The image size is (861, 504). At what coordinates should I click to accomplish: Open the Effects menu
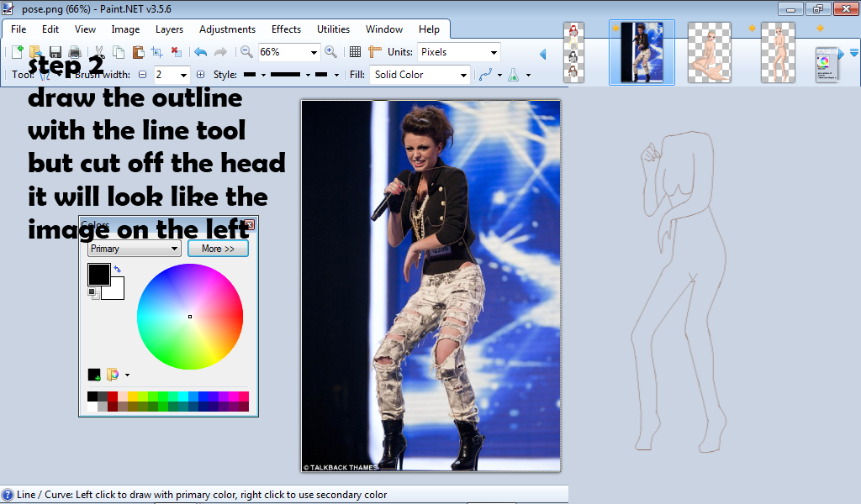coord(286,29)
